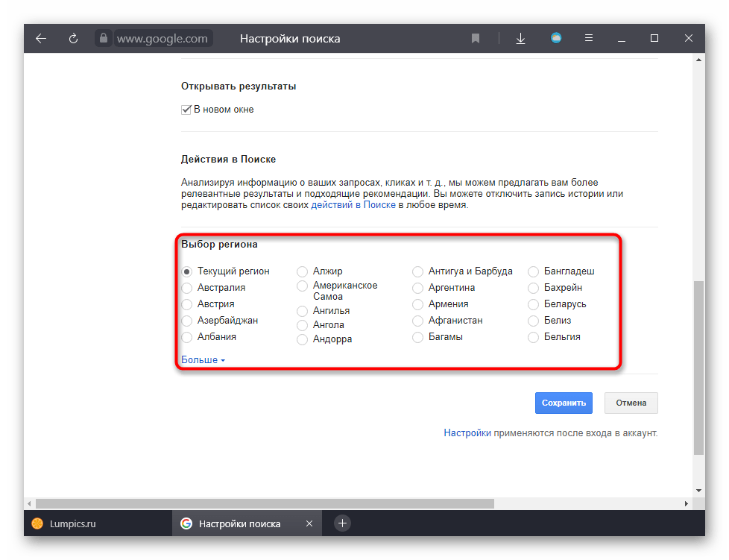Select the Алжир radio button
The image size is (729, 560).
(302, 271)
